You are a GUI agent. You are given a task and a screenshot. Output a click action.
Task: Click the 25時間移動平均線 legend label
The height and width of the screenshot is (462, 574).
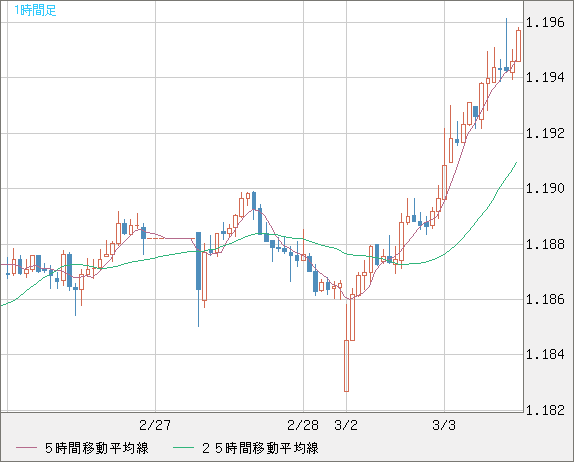click(260, 448)
